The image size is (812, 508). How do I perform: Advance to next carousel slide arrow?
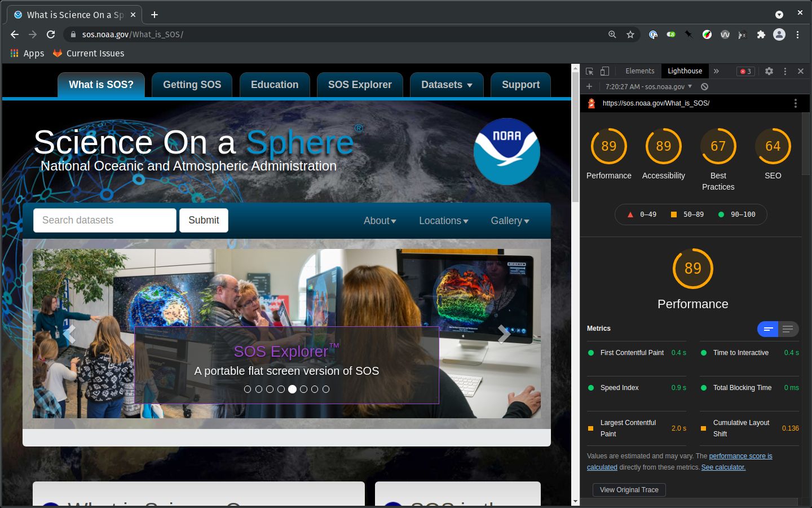[504, 334]
